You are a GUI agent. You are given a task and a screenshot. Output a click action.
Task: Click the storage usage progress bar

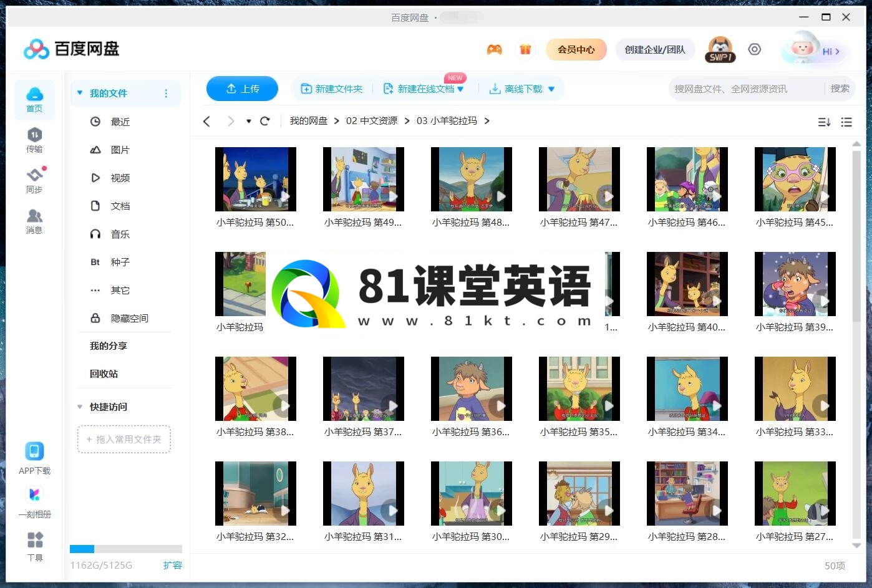pyautogui.click(x=126, y=549)
